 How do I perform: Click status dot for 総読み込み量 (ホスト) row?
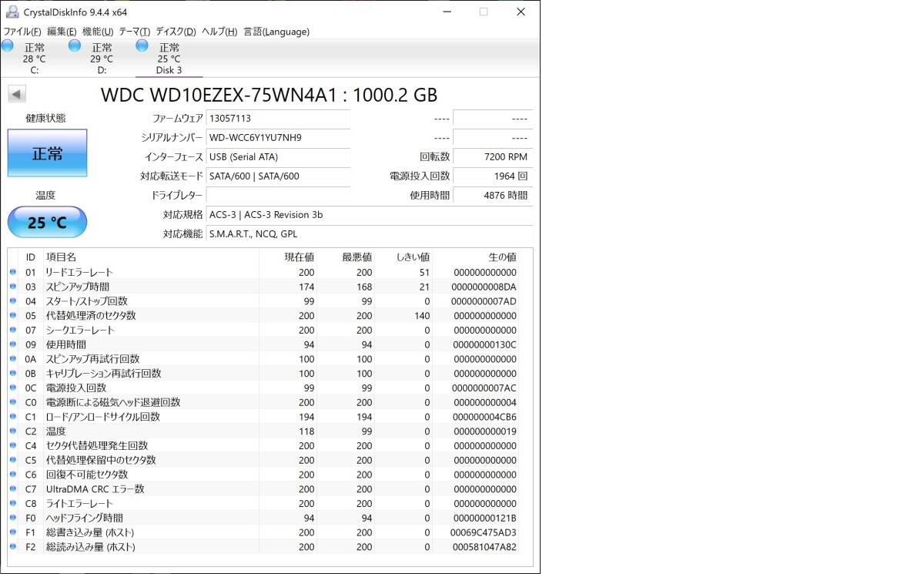pos(13,547)
